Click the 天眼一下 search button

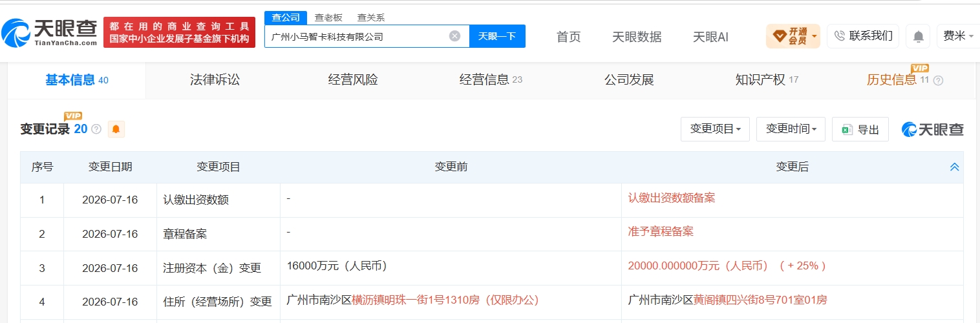tap(497, 36)
